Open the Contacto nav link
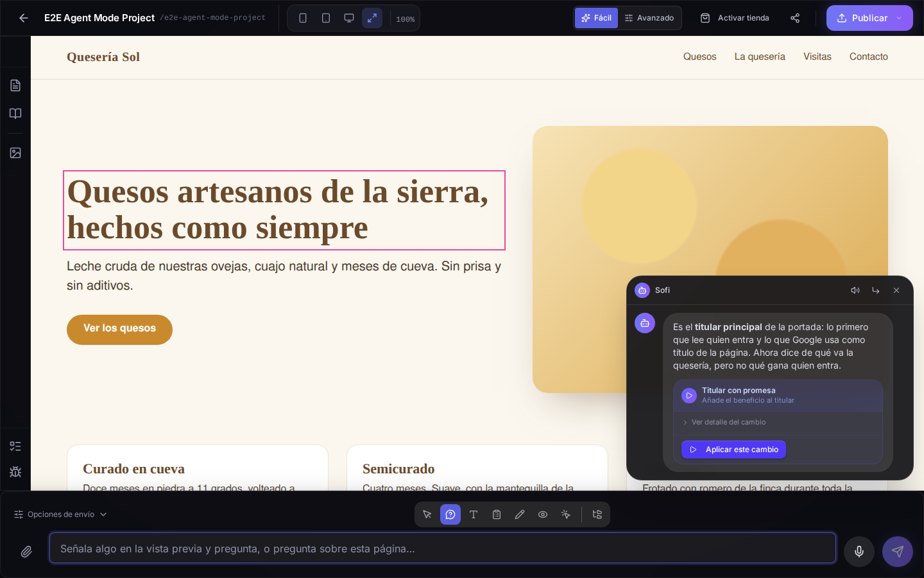 click(869, 57)
